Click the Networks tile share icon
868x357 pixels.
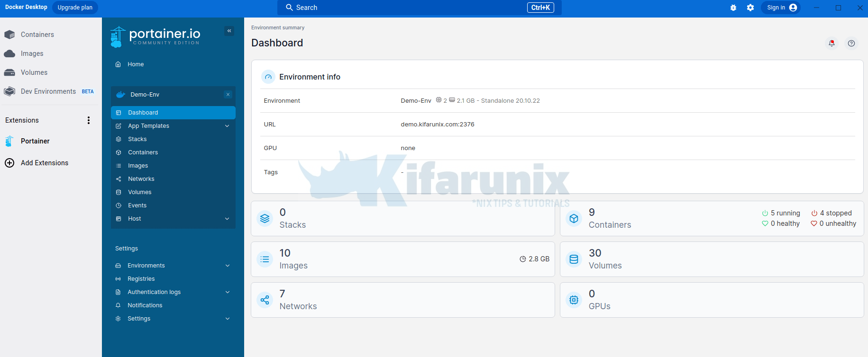tap(265, 300)
